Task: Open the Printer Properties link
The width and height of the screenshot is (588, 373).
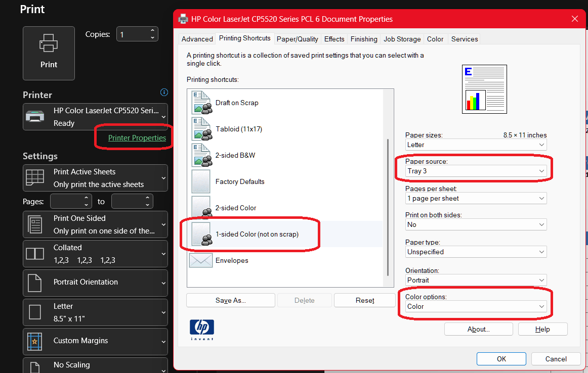Action: 137,138
